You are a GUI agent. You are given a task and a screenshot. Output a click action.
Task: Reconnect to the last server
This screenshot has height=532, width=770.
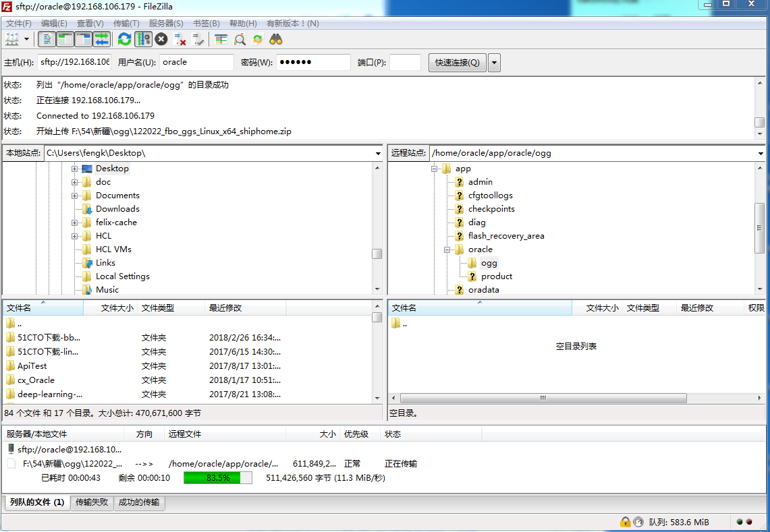pos(198,39)
